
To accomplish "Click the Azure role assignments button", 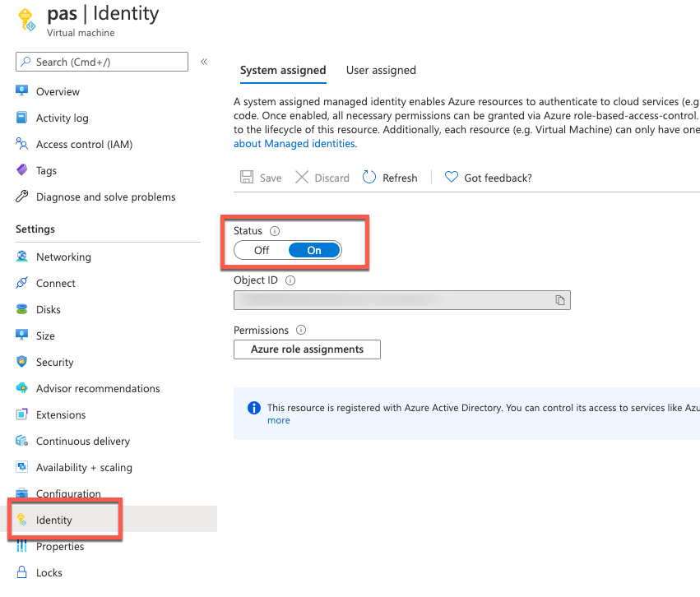I will [307, 349].
